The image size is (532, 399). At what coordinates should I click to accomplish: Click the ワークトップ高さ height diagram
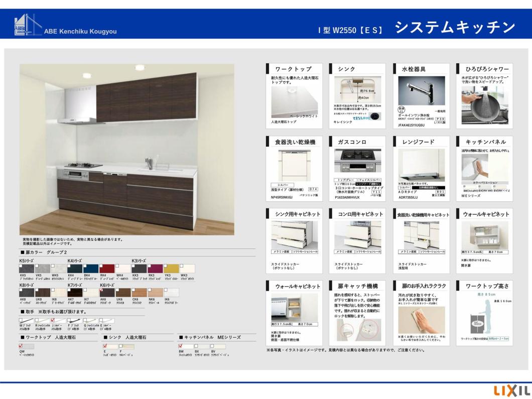[x=485, y=316]
